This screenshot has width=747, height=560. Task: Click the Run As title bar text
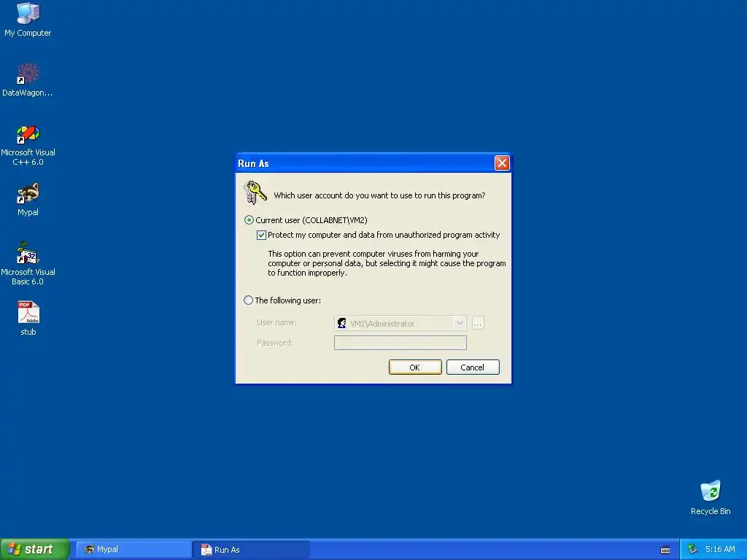[x=253, y=164]
